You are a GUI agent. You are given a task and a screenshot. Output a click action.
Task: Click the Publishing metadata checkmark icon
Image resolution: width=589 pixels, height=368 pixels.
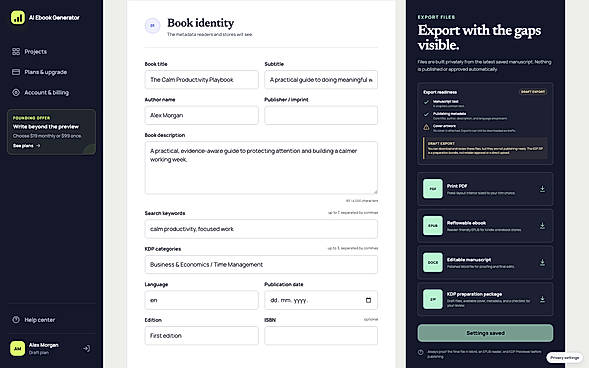click(426, 115)
